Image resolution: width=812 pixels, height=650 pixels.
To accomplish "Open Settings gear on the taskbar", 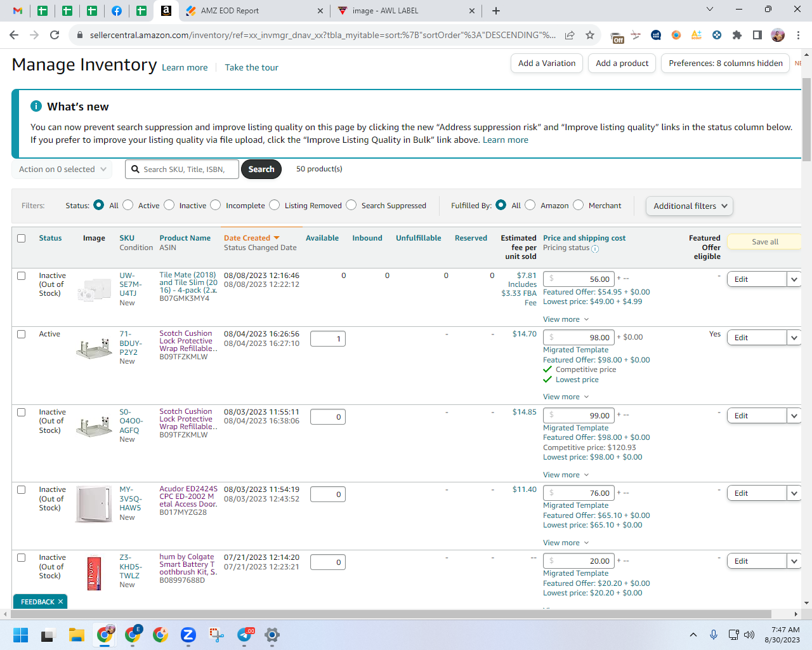I will 272,635.
